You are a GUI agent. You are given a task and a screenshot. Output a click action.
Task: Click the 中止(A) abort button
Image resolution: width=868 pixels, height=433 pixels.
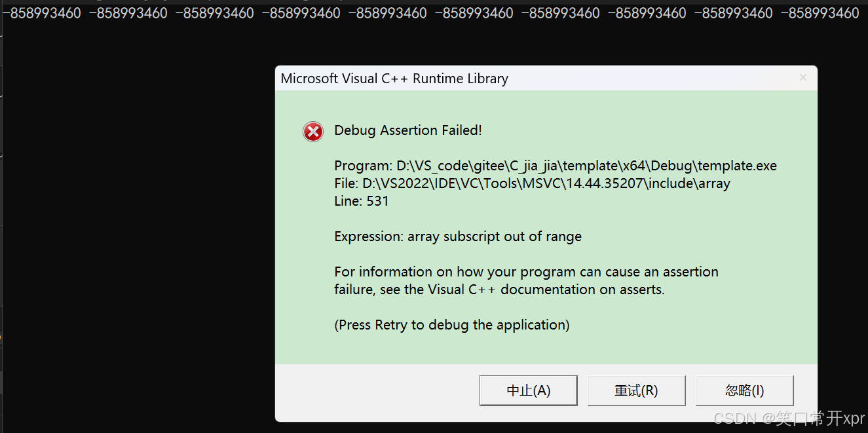(528, 390)
